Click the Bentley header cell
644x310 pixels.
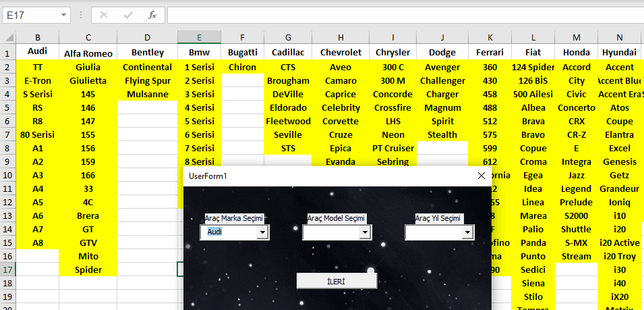point(148,52)
